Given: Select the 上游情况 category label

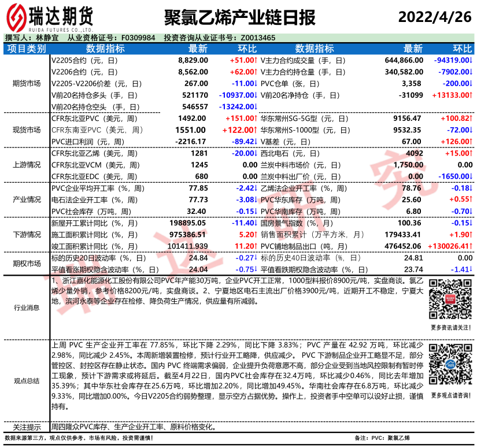Looking at the screenshot, I should pyautogui.click(x=27, y=165).
